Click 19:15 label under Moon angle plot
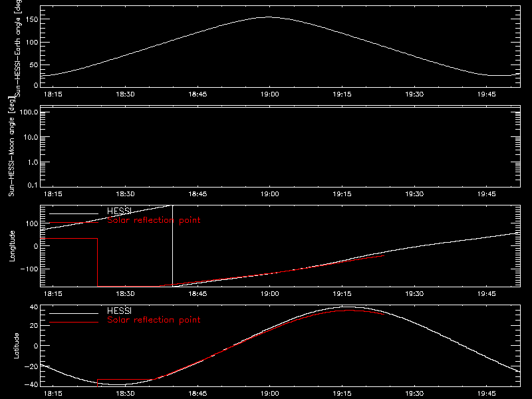The width and height of the screenshot is (532, 399). click(342, 194)
